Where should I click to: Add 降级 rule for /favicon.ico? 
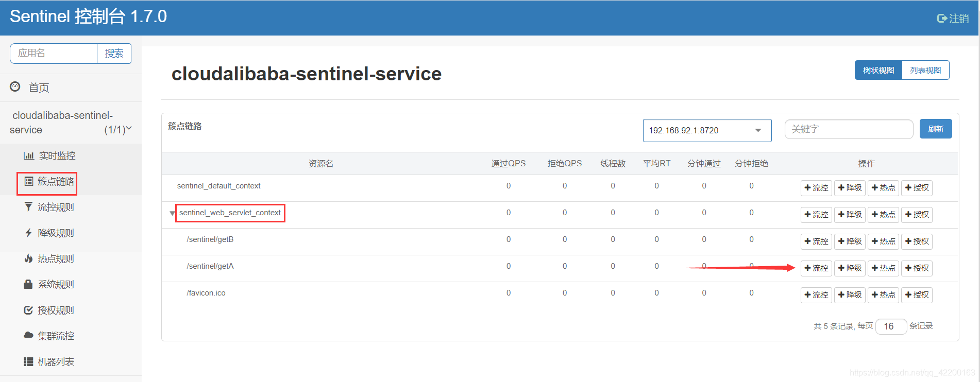(850, 295)
